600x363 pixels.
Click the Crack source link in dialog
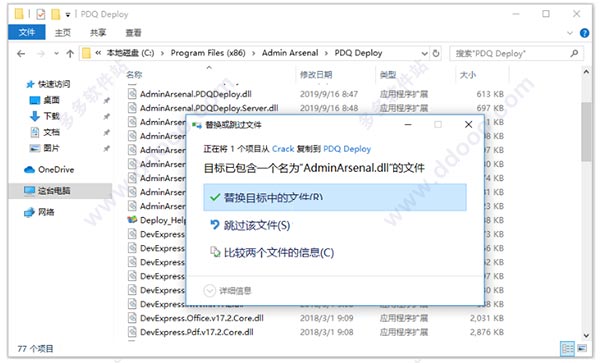(283, 149)
